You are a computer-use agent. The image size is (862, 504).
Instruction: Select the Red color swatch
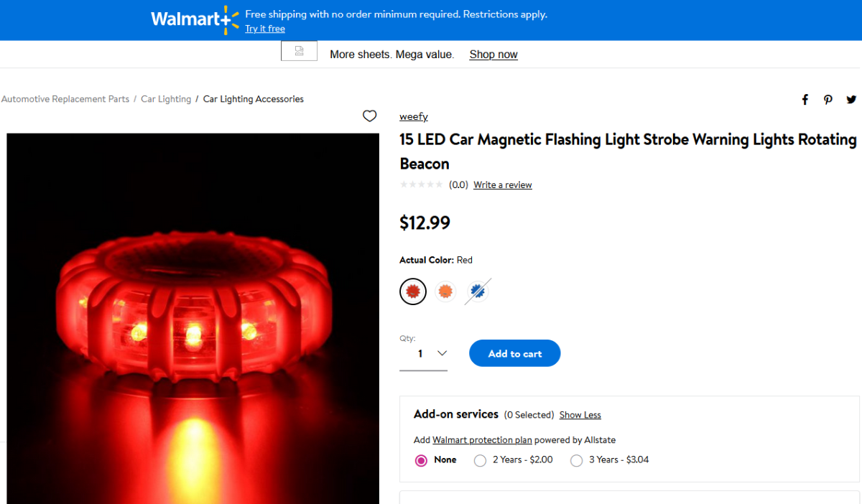coord(413,291)
